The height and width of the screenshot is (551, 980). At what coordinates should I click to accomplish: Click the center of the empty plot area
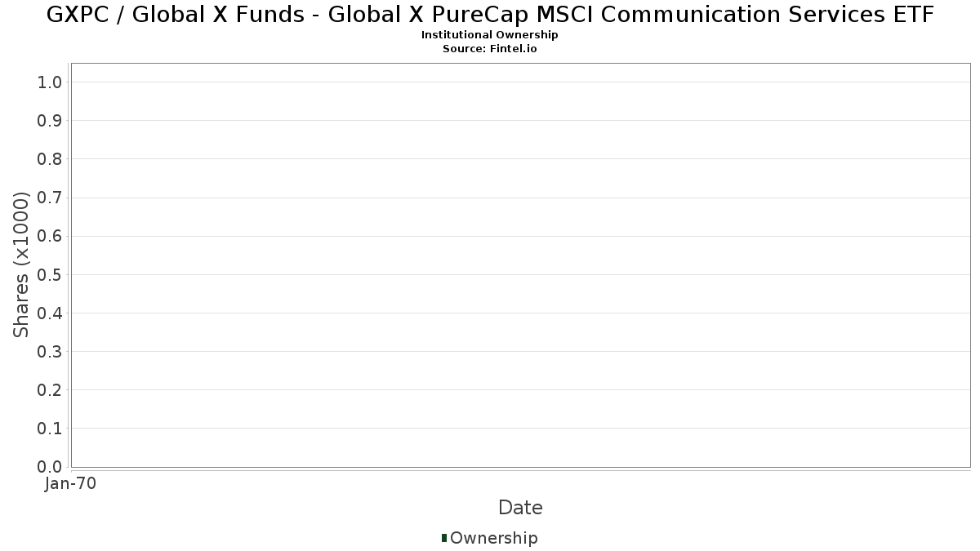tap(520, 265)
